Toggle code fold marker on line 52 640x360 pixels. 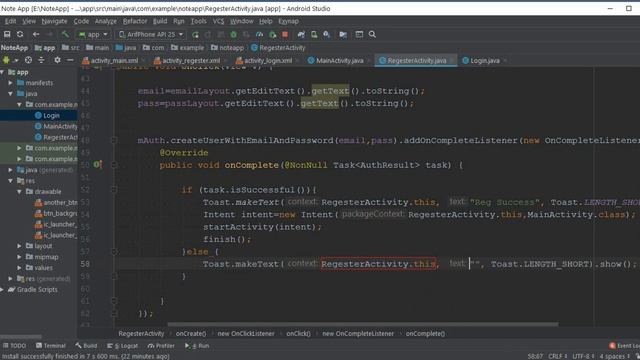point(114,190)
